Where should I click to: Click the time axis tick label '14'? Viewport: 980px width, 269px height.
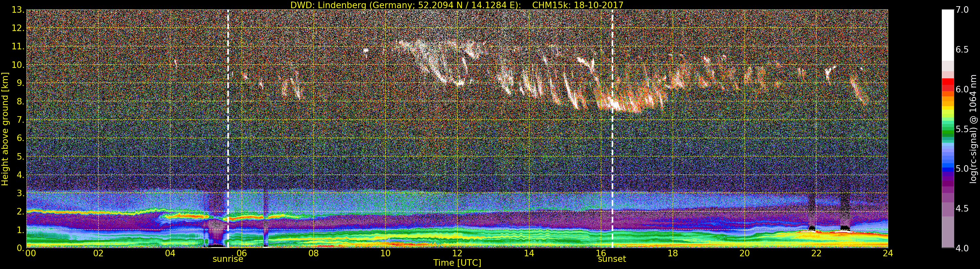pyautogui.click(x=529, y=253)
